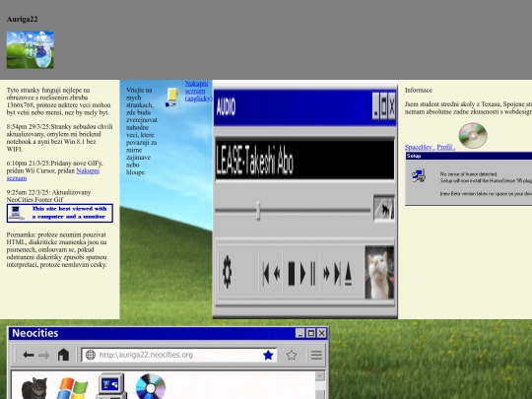Click the 'This site best viewed with' banner
The image size is (532, 399).
pyautogui.click(x=60, y=213)
